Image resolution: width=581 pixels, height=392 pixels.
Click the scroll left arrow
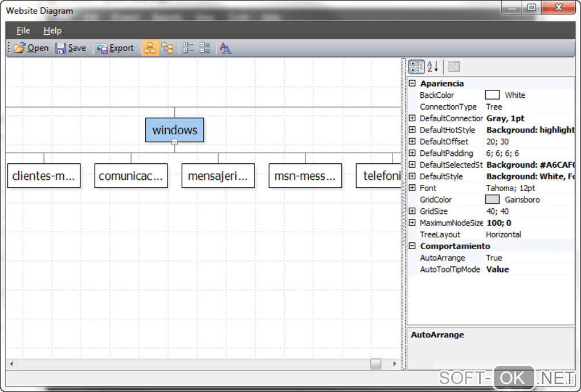pyautogui.click(x=12, y=364)
